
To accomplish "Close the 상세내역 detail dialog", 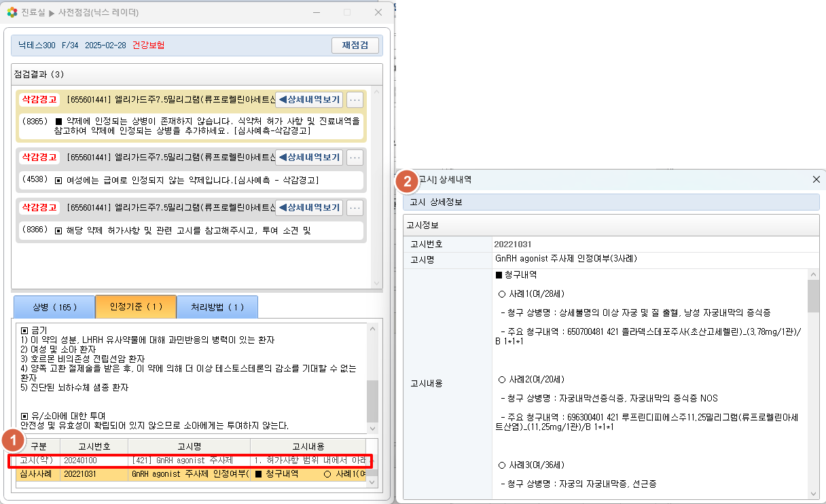I will 816,179.
